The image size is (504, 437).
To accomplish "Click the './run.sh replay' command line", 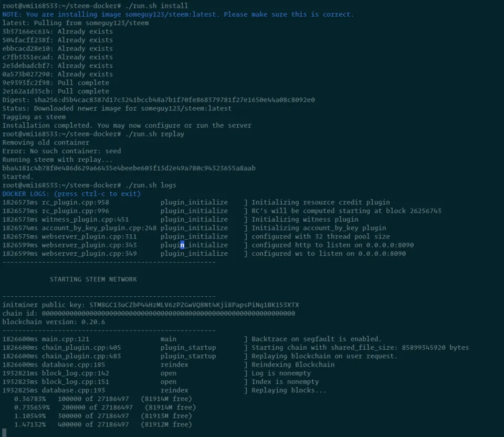I will (93, 134).
